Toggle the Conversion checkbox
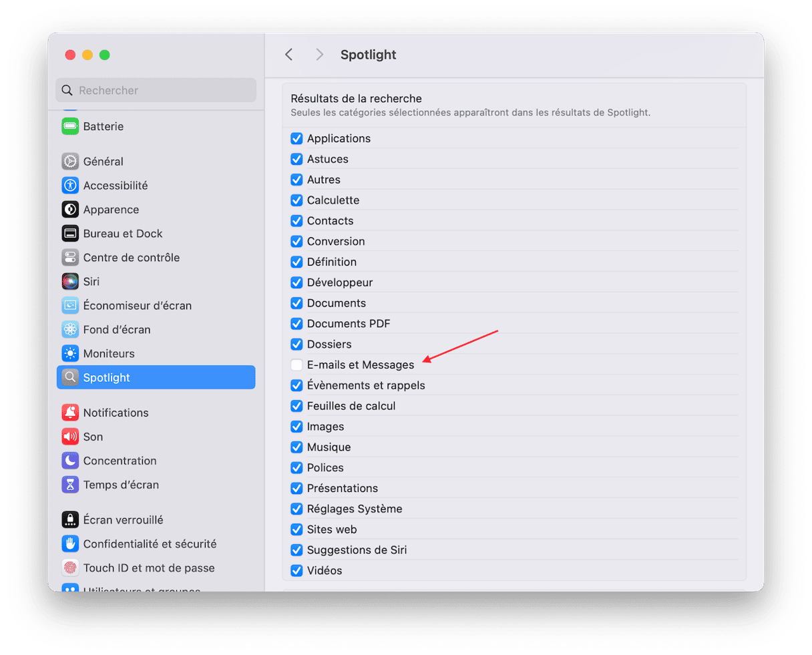812x655 pixels. pyautogui.click(x=297, y=241)
